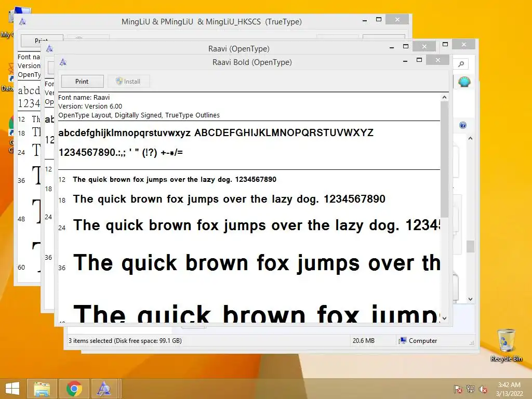Click the network icon in system tray
Image resolution: width=532 pixels, height=399 pixels.
471,389
